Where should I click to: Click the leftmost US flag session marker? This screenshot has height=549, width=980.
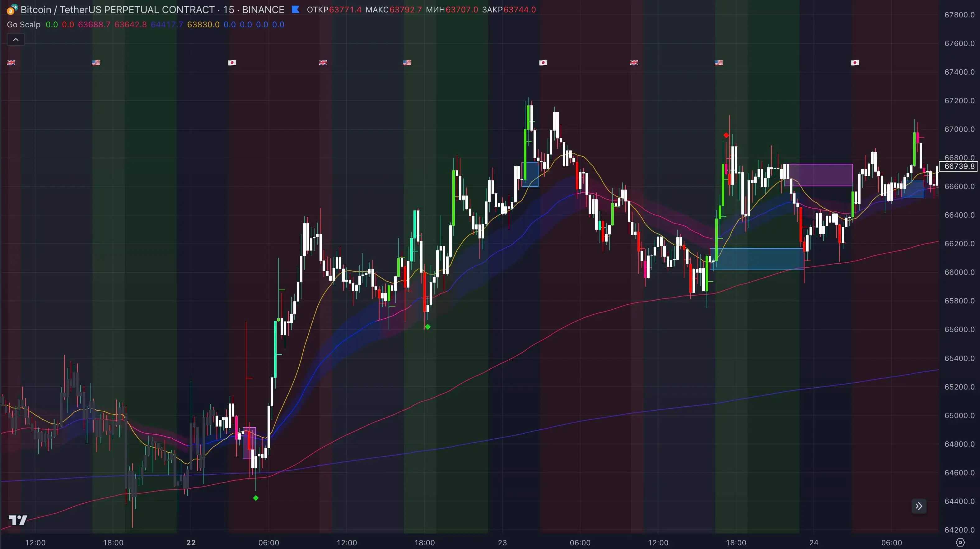[x=96, y=62]
